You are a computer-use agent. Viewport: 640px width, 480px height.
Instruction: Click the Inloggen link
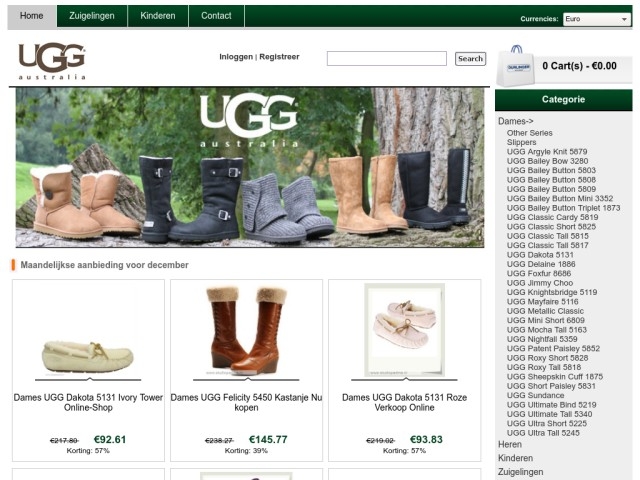pyautogui.click(x=236, y=57)
